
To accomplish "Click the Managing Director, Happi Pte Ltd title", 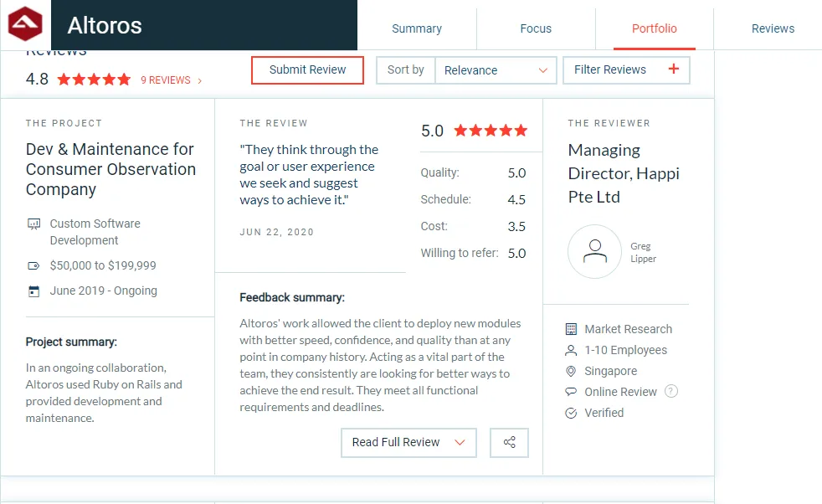I will pyautogui.click(x=624, y=173).
